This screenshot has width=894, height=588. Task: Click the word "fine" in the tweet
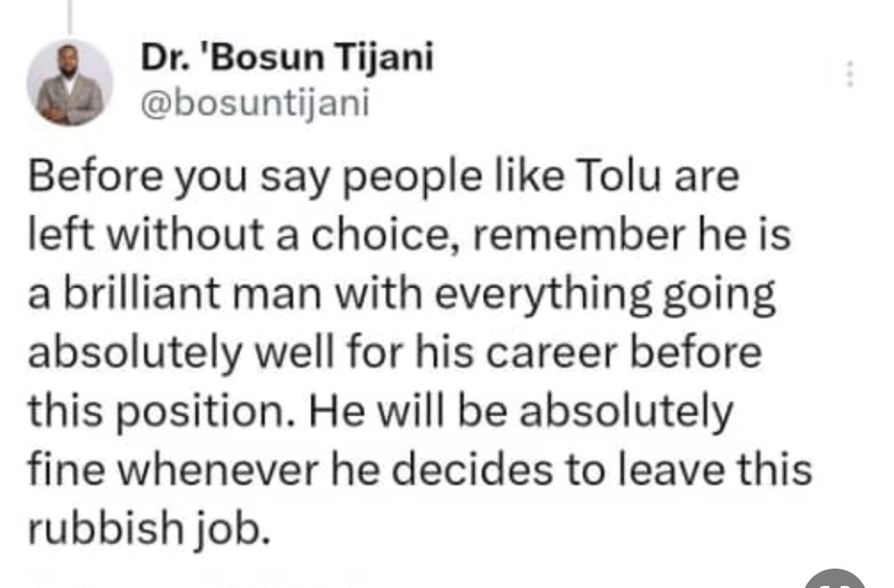66,471
